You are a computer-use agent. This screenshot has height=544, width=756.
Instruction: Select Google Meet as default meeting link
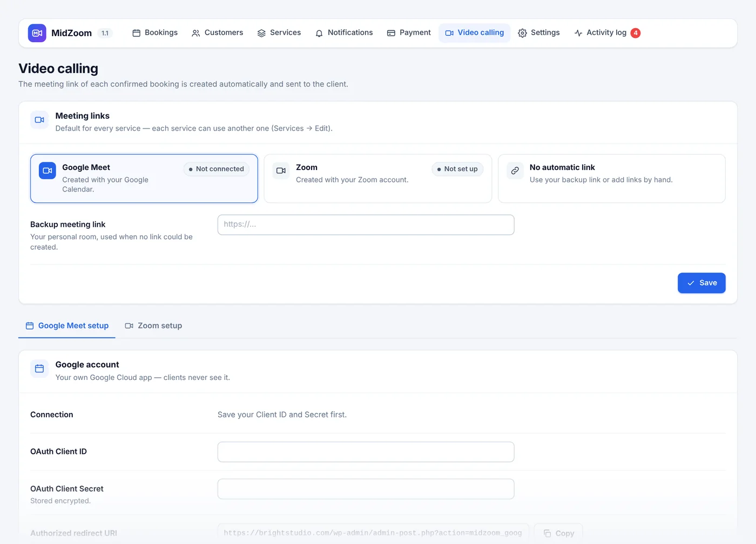coord(144,179)
